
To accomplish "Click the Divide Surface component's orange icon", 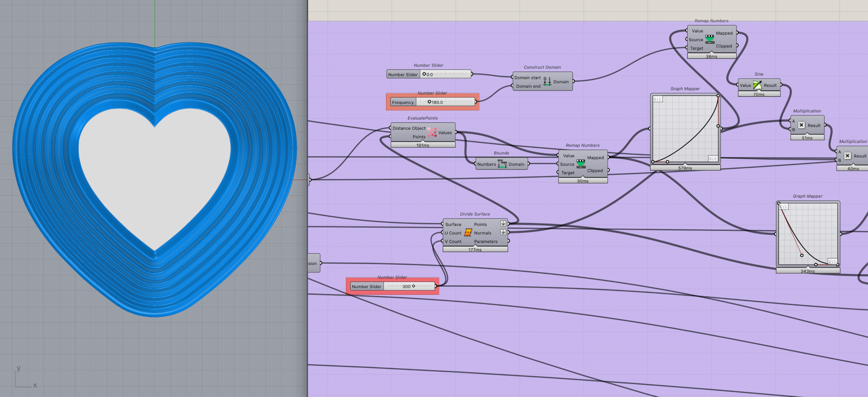I will pyautogui.click(x=468, y=232).
